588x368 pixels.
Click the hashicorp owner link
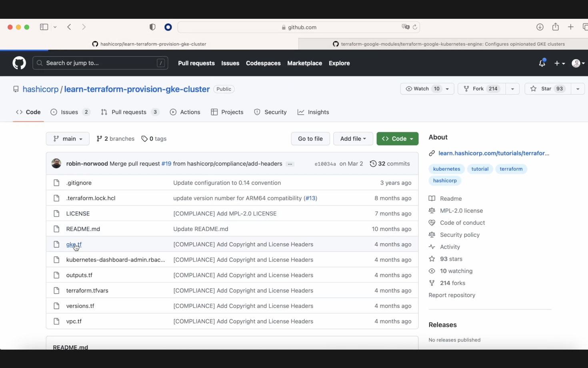click(41, 89)
